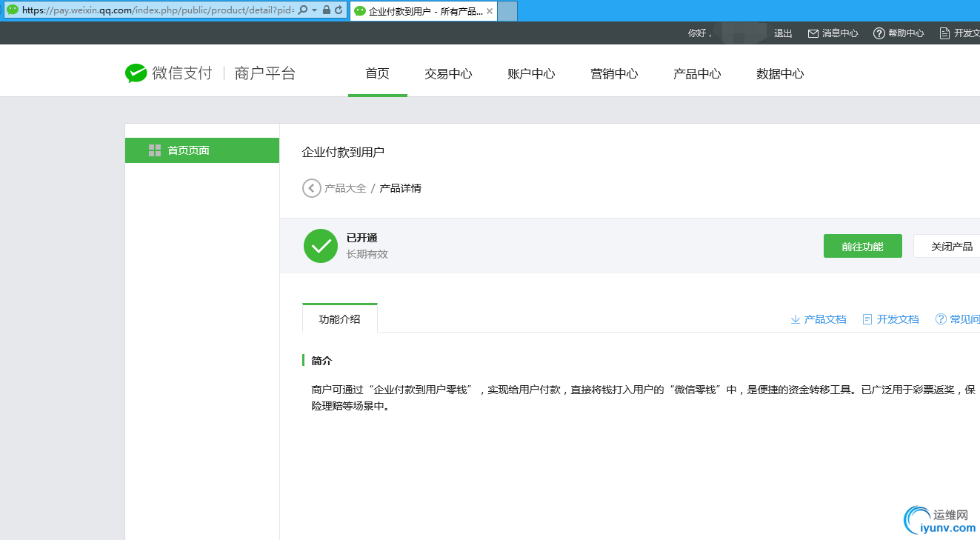
Task: Click the 常见问题 question mark icon
Action: (x=941, y=319)
